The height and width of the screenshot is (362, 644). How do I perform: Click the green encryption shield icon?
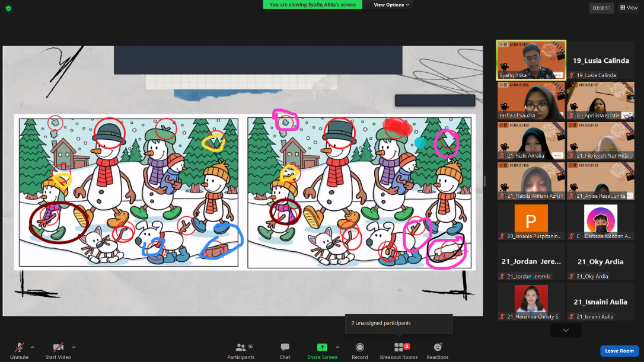click(x=8, y=8)
